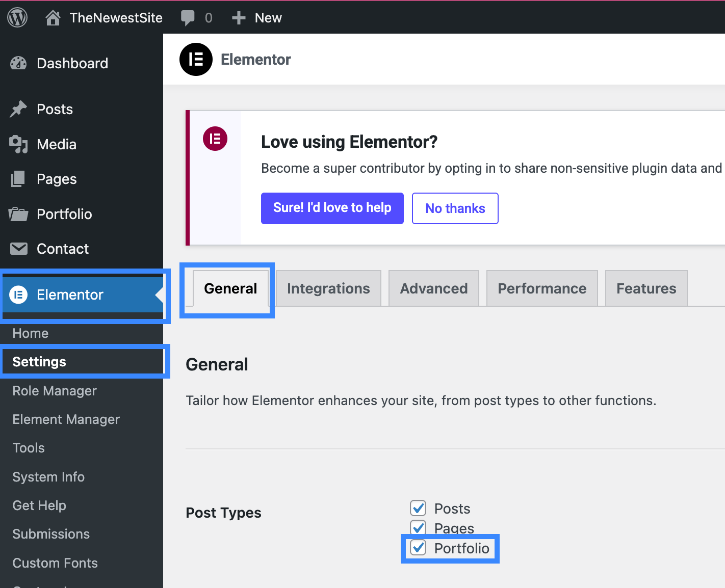Switch to the Features tab

(x=646, y=288)
